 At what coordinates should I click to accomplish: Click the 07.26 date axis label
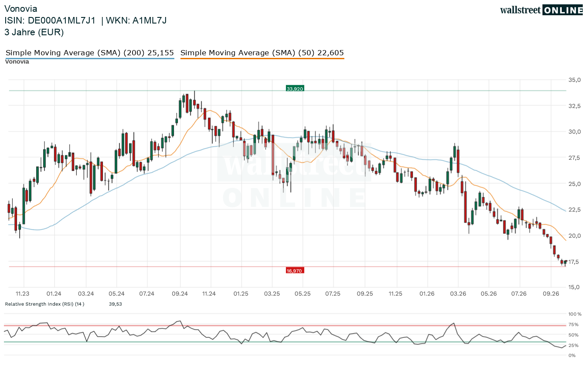pyautogui.click(x=519, y=293)
